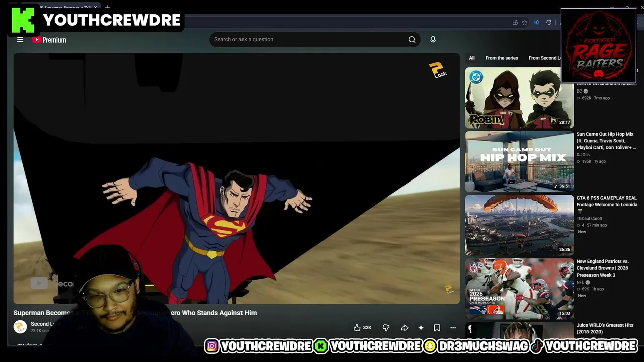The image size is (644, 362).
Task: Select the From the series chip
Action: point(502,58)
